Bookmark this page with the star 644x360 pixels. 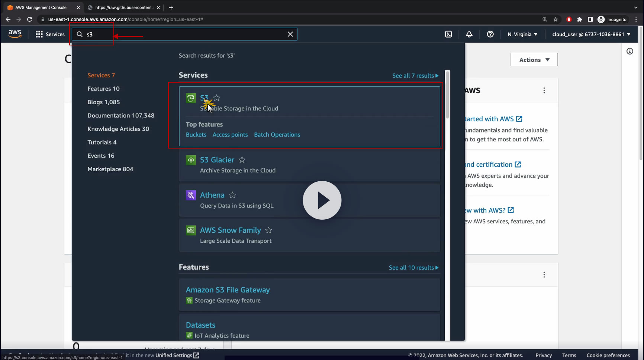(556, 19)
